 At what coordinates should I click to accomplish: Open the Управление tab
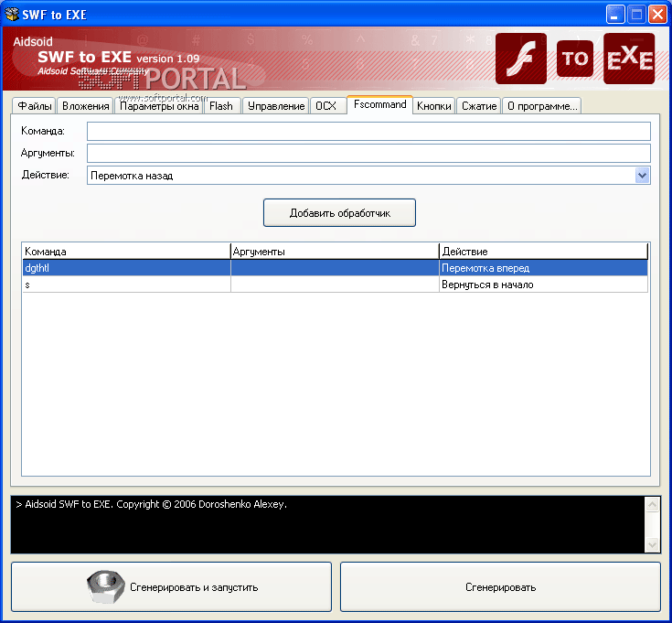coord(275,106)
